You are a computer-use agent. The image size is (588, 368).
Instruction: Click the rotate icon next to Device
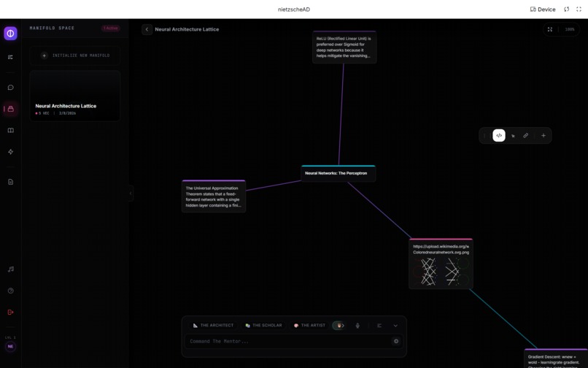(567, 9)
